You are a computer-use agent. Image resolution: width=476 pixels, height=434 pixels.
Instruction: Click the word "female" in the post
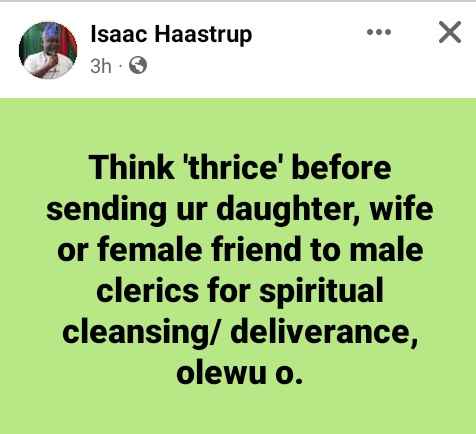pyautogui.click(x=150, y=250)
